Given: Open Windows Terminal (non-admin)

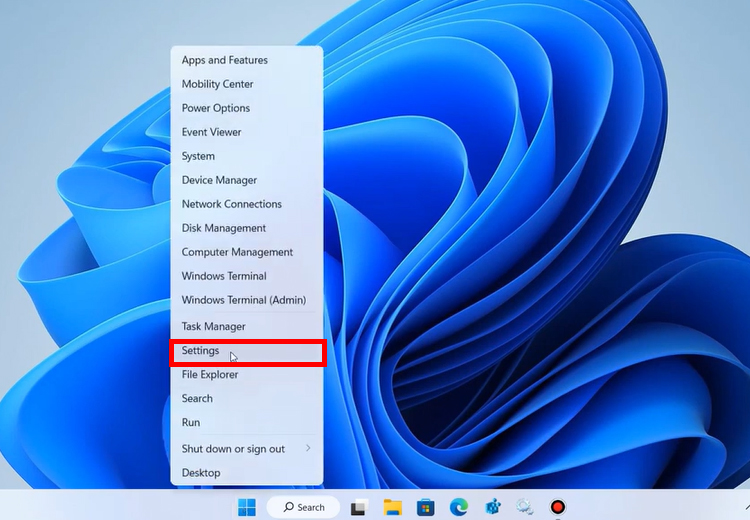Looking at the screenshot, I should click(247, 276).
